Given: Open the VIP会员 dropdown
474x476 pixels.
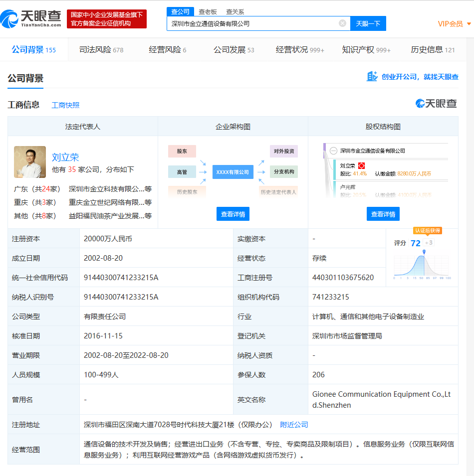Looking at the screenshot, I should click(x=454, y=24).
